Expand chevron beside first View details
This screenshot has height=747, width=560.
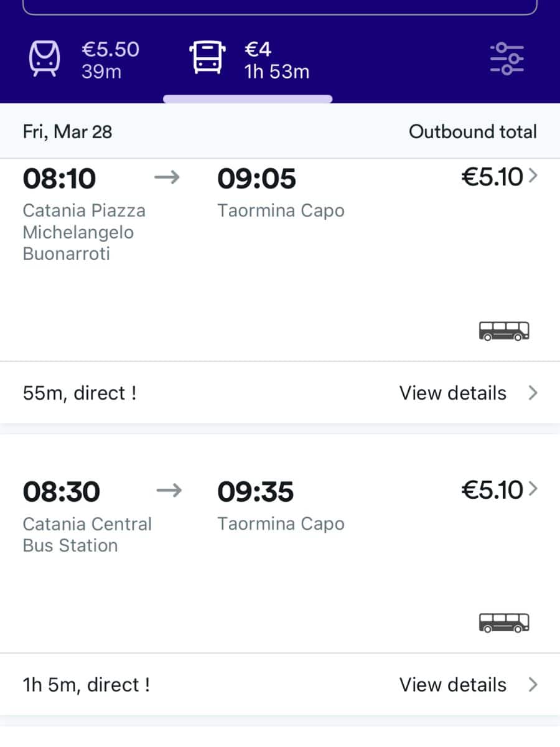533,393
